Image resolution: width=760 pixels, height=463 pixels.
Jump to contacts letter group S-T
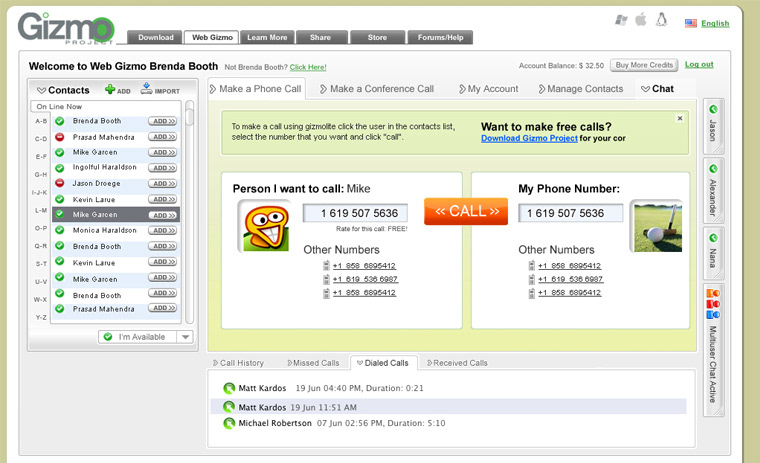coord(41,264)
